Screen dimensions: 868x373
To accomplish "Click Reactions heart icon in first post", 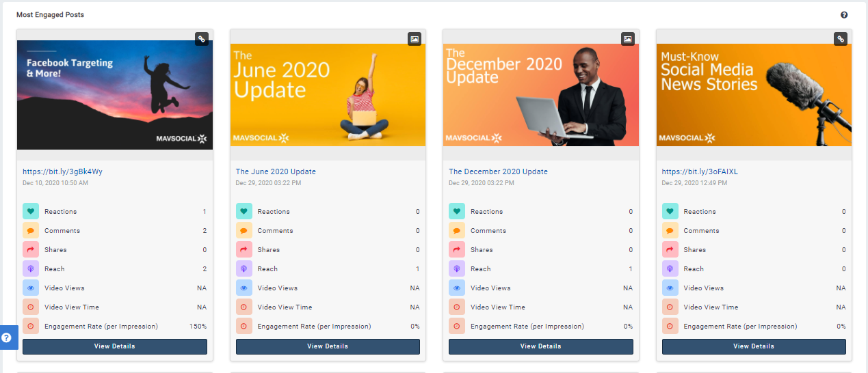I will pyautogui.click(x=31, y=212).
